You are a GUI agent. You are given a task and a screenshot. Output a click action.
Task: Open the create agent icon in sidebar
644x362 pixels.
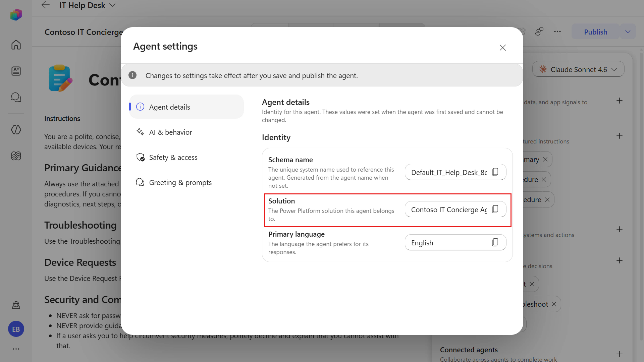coord(16,71)
